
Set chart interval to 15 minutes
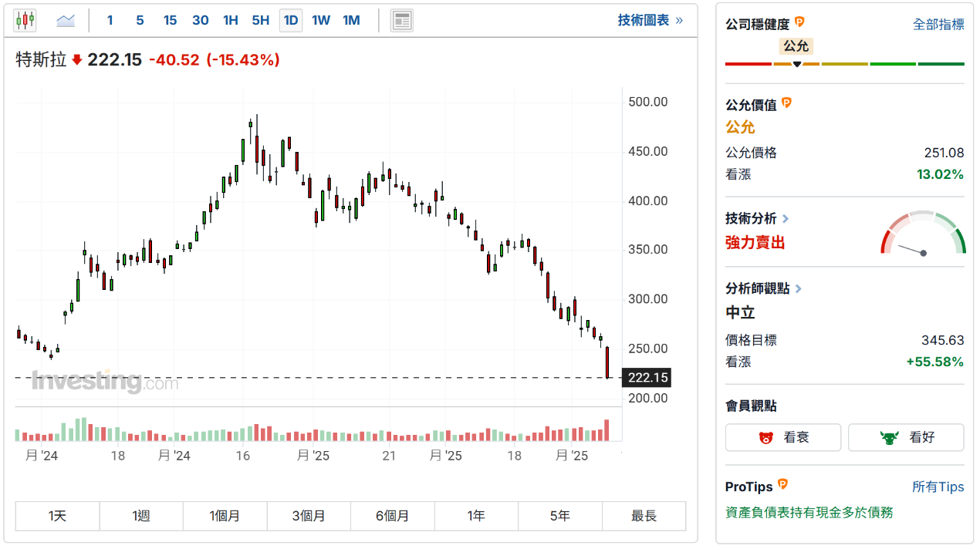pyautogui.click(x=170, y=20)
